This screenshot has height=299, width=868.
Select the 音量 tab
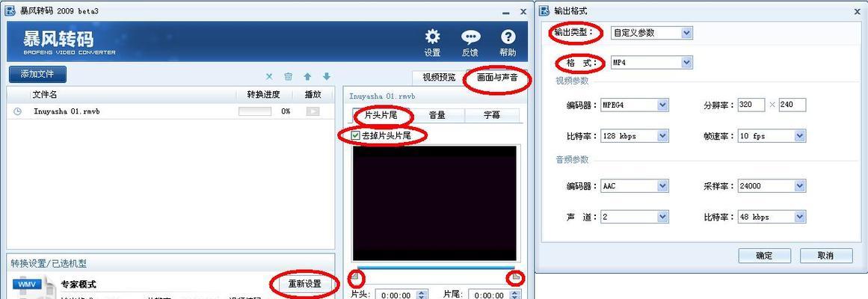pos(437,115)
